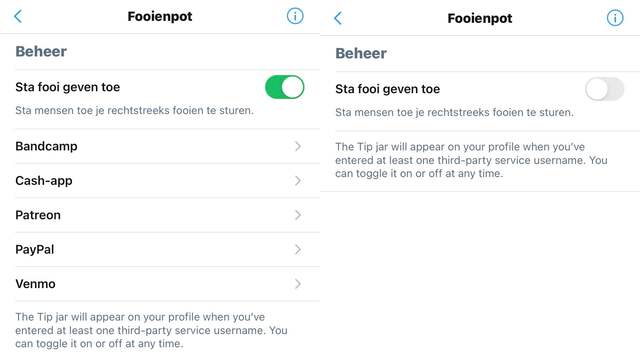Open info icon on right Fooienpot screen
The width and height of the screenshot is (640, 360).
(615, 18)
